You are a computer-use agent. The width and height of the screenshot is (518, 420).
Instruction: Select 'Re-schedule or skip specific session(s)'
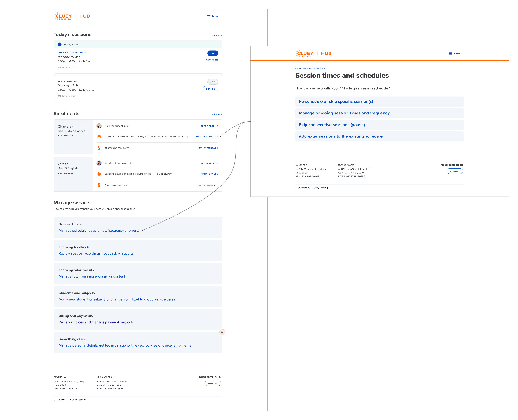379,102
